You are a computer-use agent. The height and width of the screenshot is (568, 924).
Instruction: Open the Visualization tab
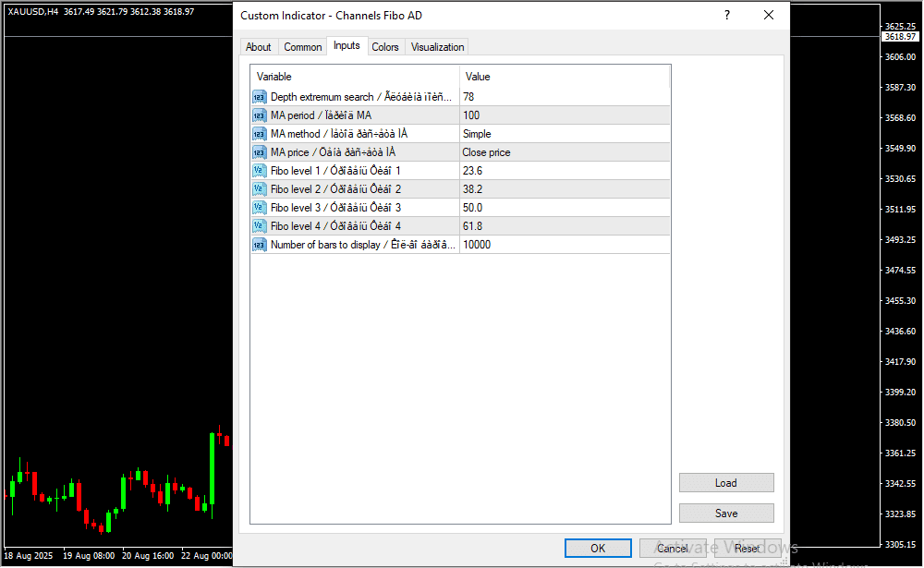coord(438,47)
